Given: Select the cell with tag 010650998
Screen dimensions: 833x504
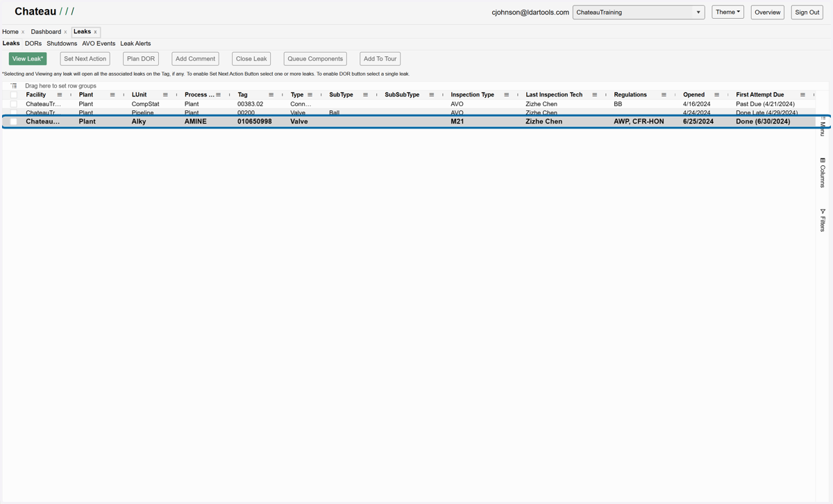Looking at the screenshot, I should click(255, 121).
